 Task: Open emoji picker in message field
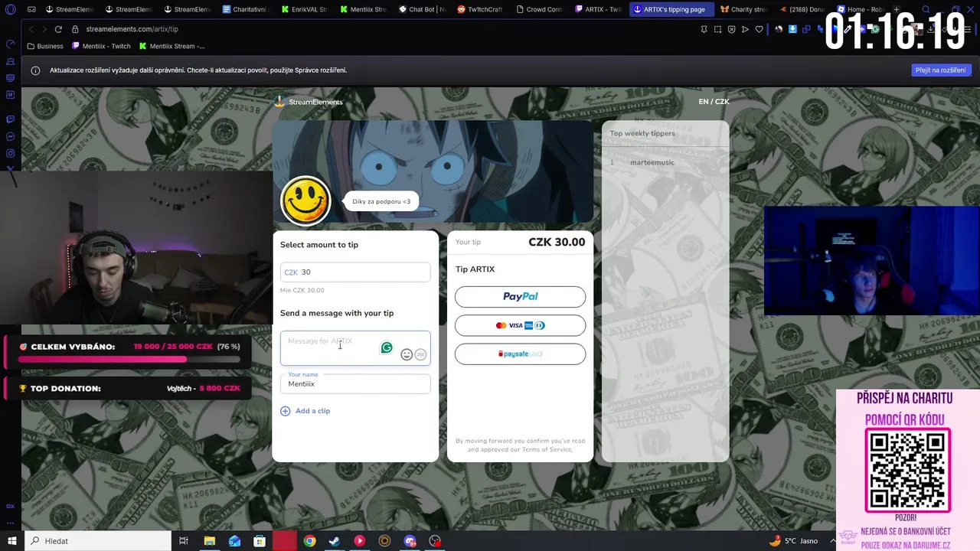[x=407, y=354]
